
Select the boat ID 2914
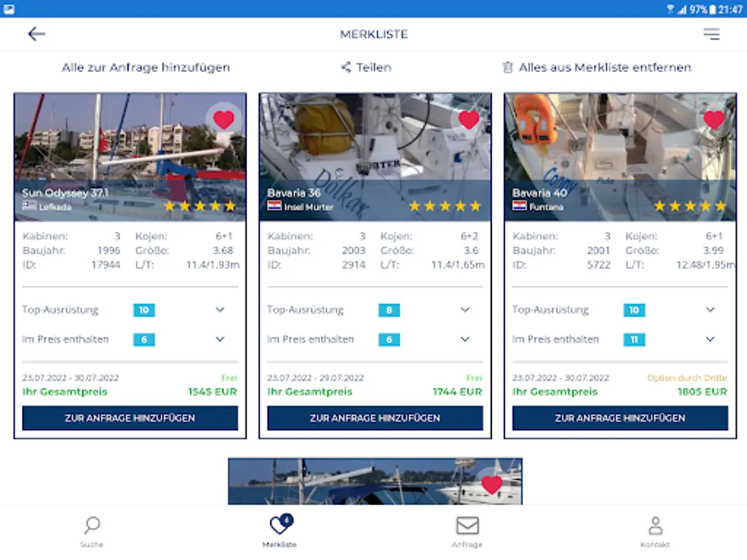coord(354,265)
